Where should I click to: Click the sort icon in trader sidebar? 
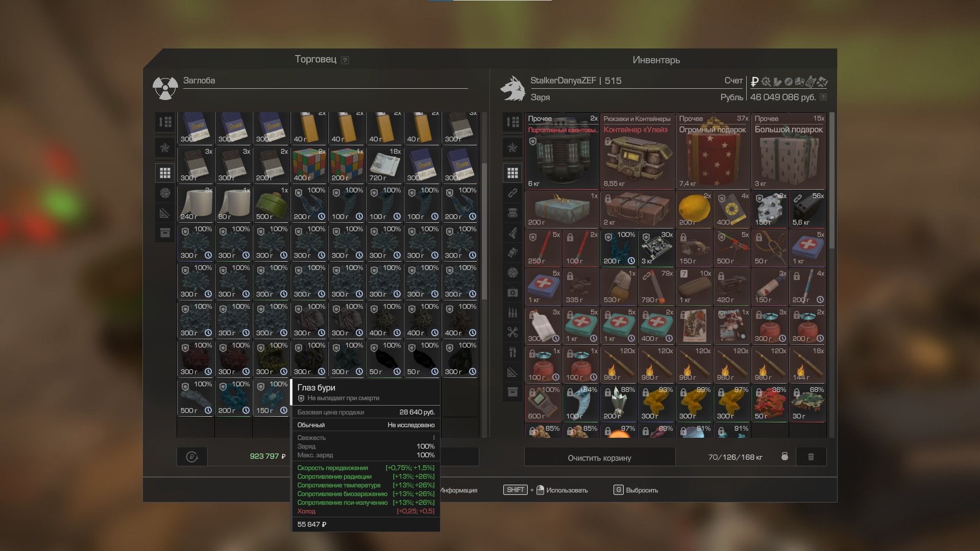(x=165, y=122)
